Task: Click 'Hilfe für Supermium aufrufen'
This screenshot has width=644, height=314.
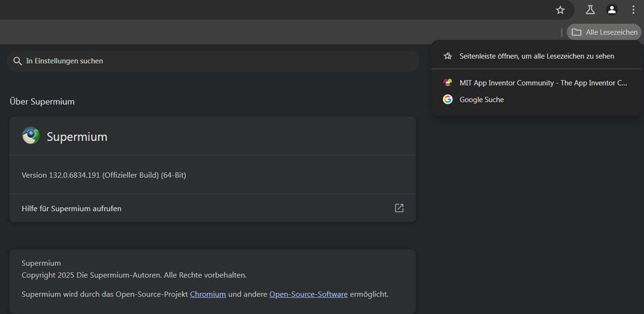Action: point(71,209)
